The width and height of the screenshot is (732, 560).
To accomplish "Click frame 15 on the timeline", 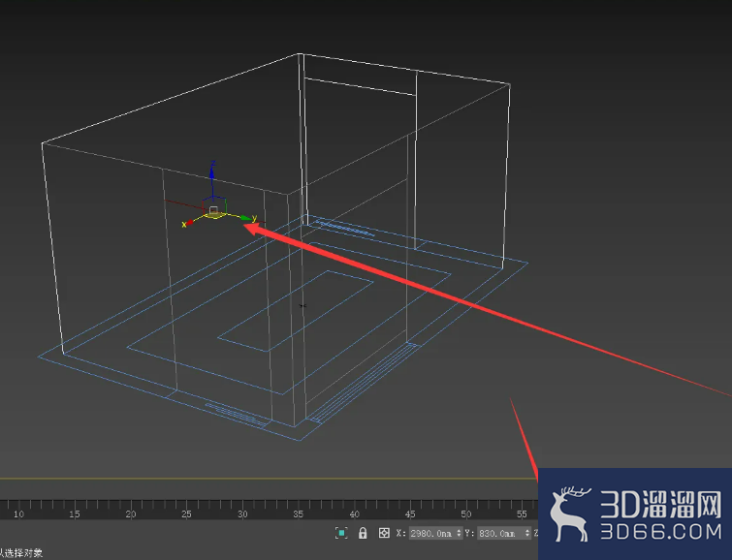I will point(75,513).
